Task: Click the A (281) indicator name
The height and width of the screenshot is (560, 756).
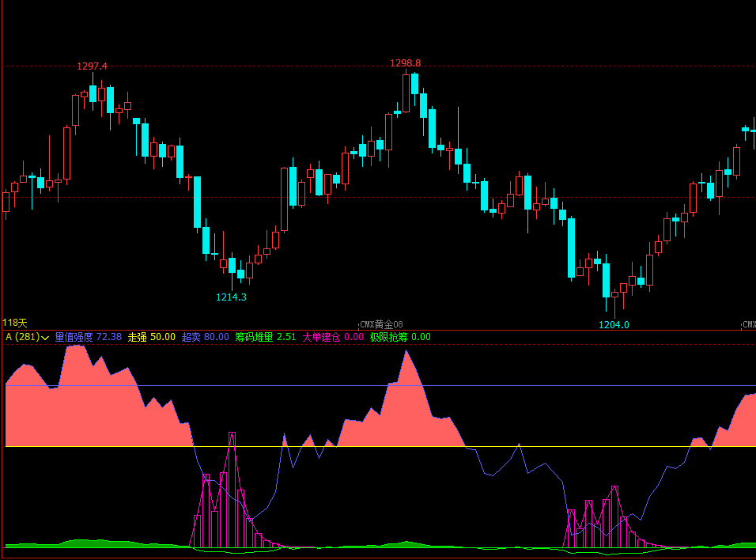Action: (x=22, y=337)
